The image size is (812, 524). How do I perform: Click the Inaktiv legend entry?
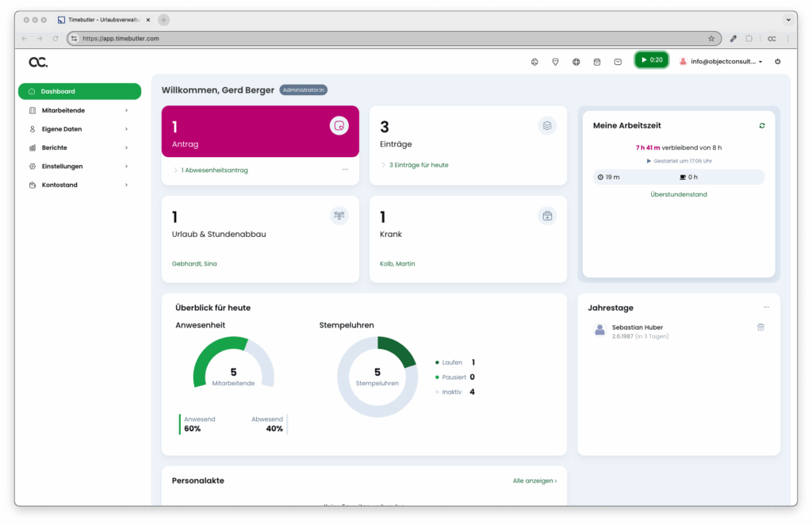pyautogui.click(x=454, y=392)
